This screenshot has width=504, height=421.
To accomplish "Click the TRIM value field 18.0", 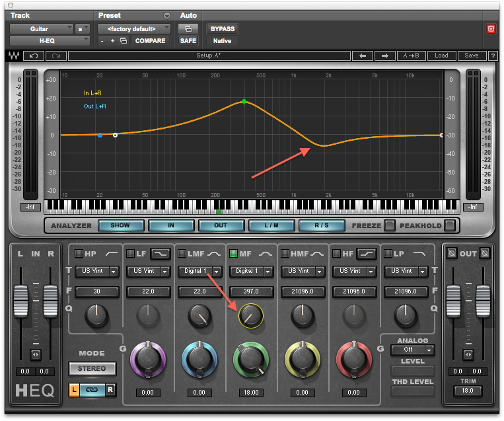I will 468,391.
